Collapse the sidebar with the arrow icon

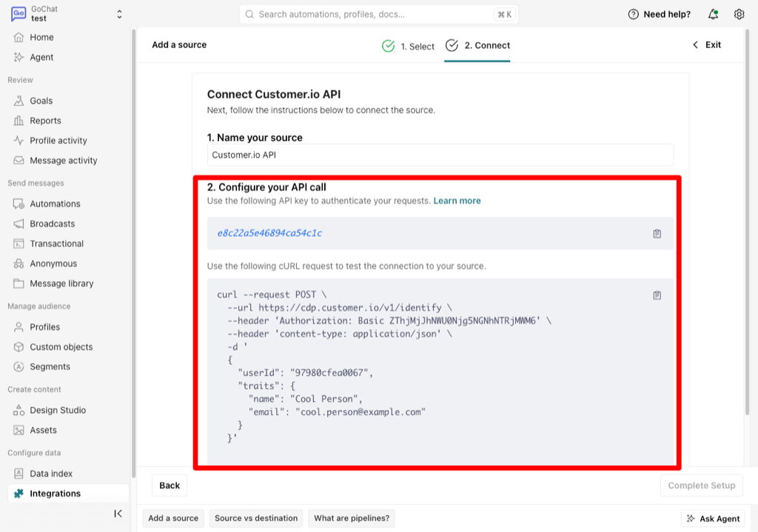tap(118, 514)
